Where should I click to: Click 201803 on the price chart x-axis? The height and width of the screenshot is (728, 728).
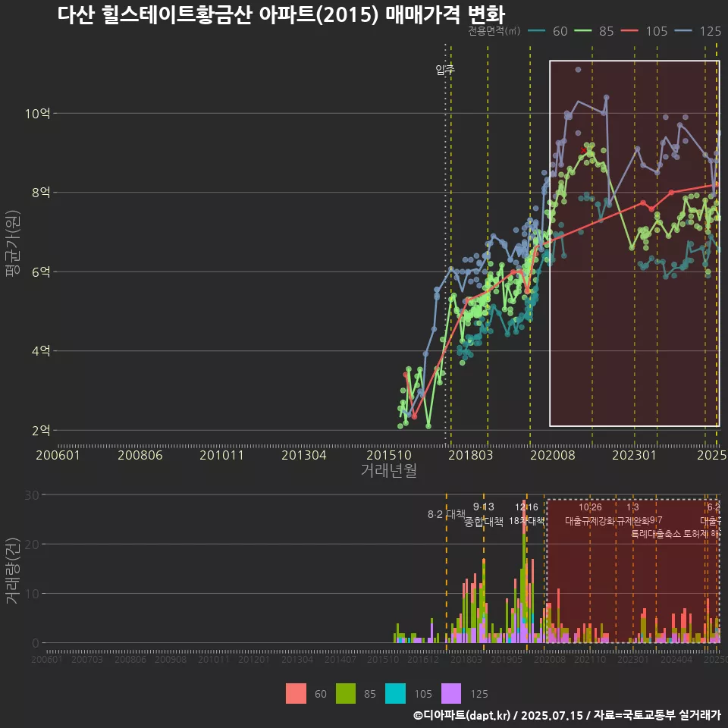[x=470, y=455]
